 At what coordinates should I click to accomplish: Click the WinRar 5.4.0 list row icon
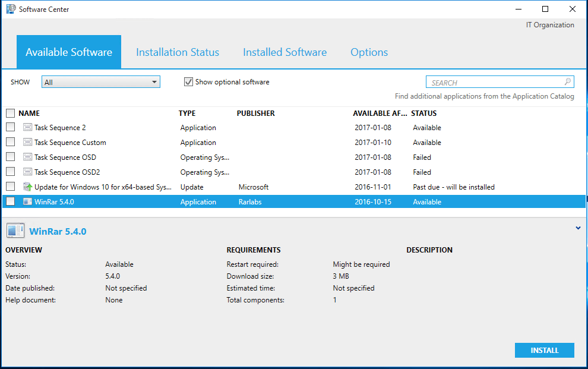pos(27,202)
